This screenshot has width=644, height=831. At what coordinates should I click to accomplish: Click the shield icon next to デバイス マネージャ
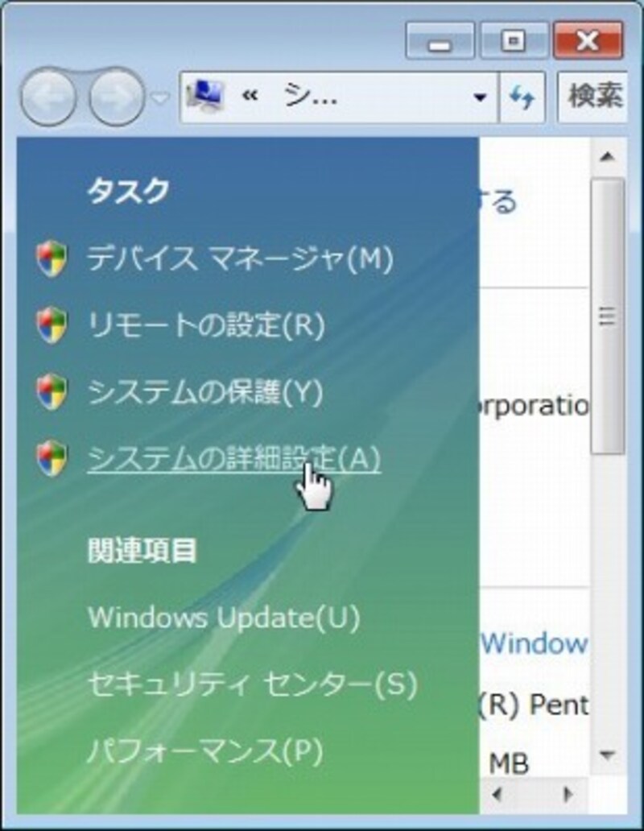coord(55,257)
